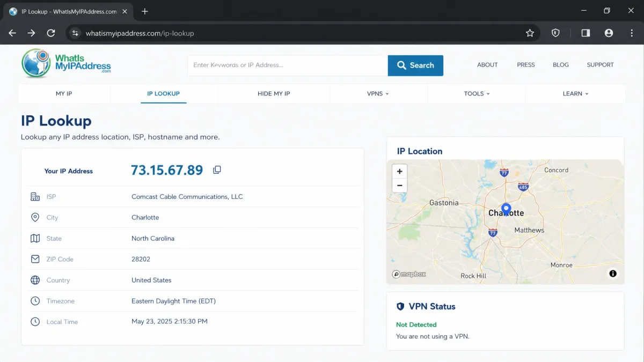
Task: Open the PRESS page link
Action: pos(526,65)
